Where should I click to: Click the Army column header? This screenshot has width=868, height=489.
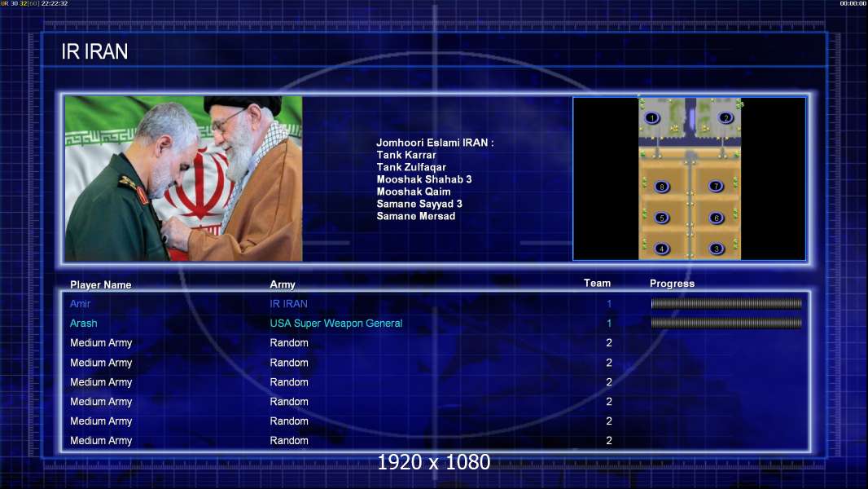tap(283, 284)
